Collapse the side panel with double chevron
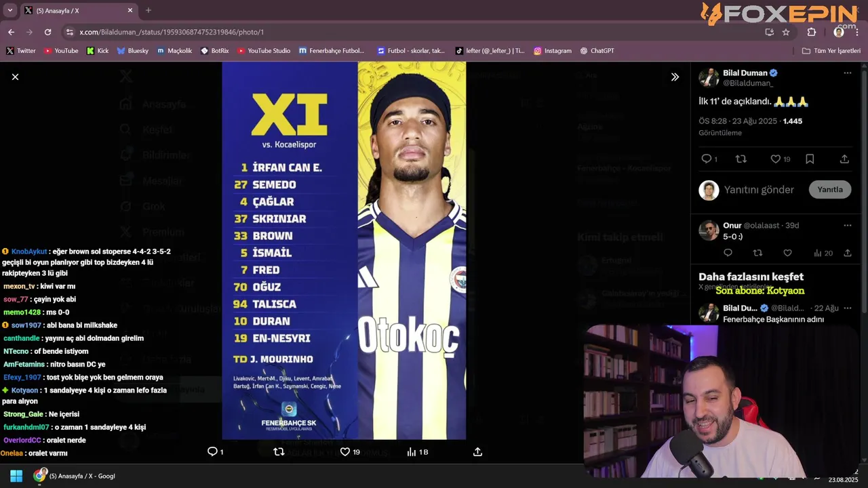The width and height of the screenshot is (868, 488). [x=675, y=77]
